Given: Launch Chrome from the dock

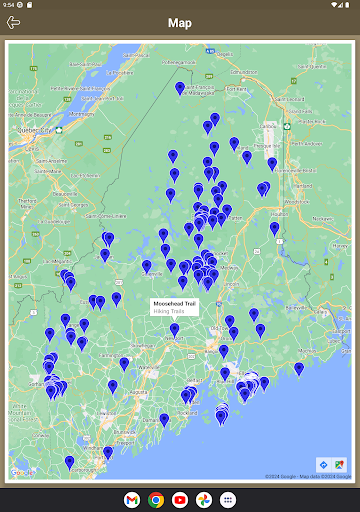Looking at the screenshot, I should [x=156, y=500].
